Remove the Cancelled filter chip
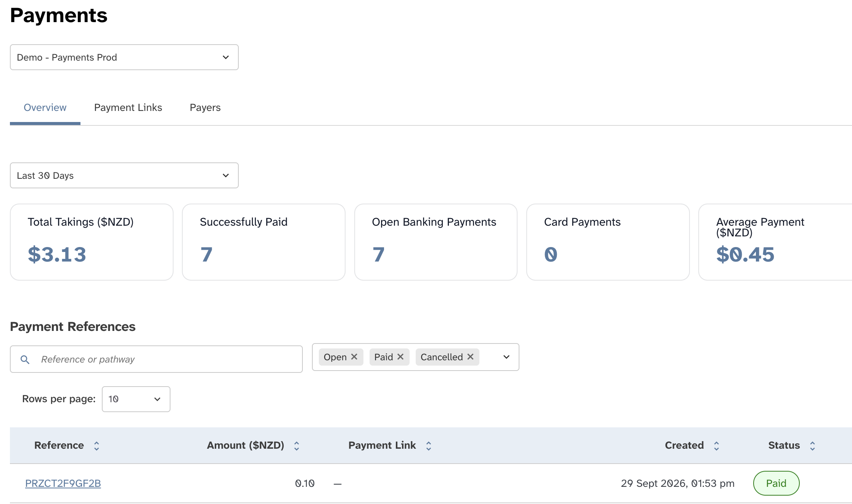Viewport: 852px width, 504px height. [470, 357]
